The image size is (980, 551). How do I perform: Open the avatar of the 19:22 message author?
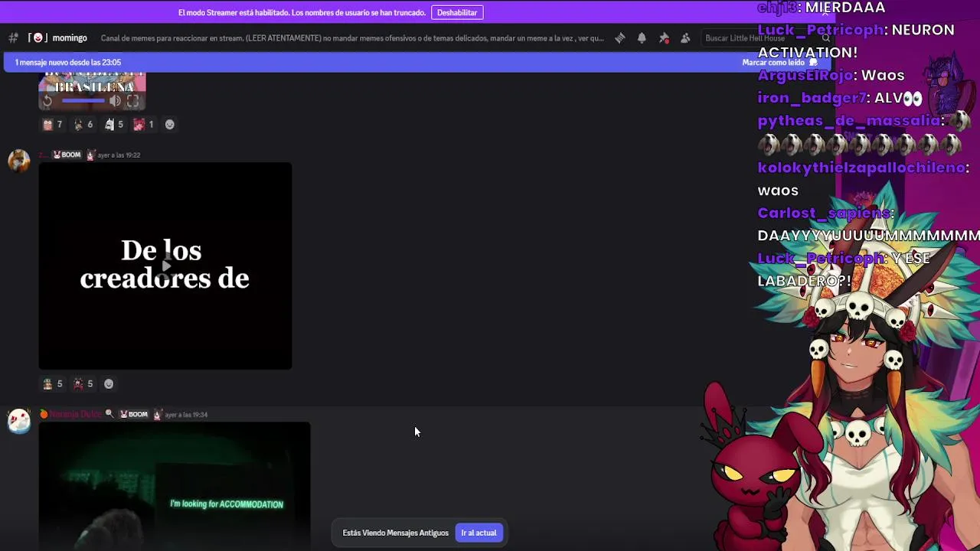pyautogui.click(x=19, y=161)
